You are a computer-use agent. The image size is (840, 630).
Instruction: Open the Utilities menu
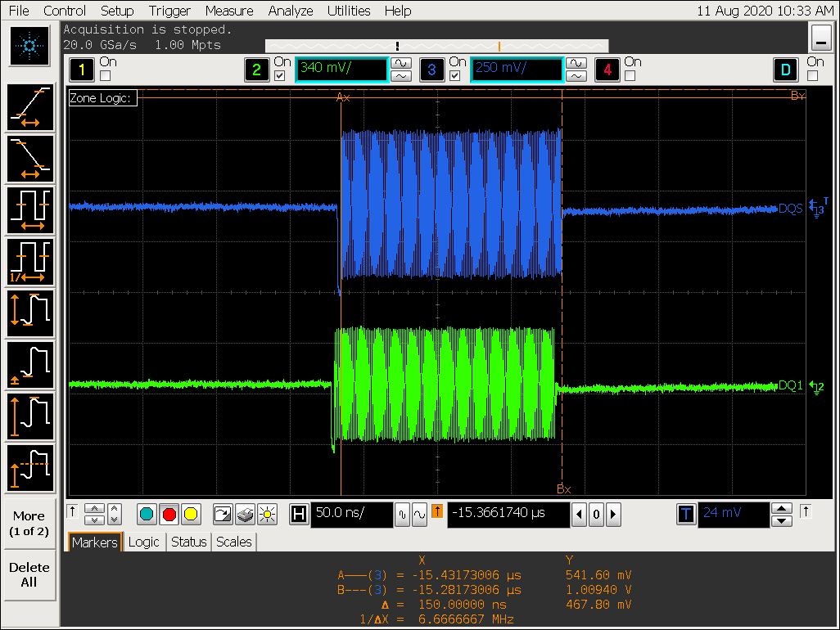(349, 11)
